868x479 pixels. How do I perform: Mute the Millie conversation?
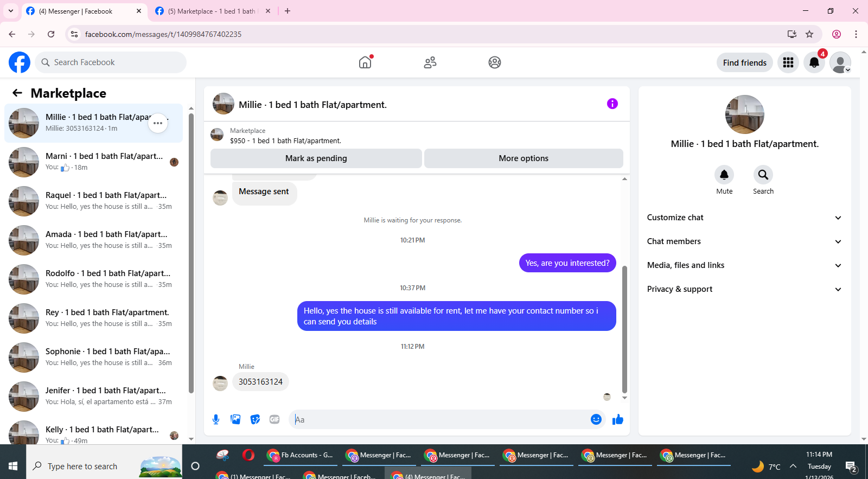click(724, 175)
